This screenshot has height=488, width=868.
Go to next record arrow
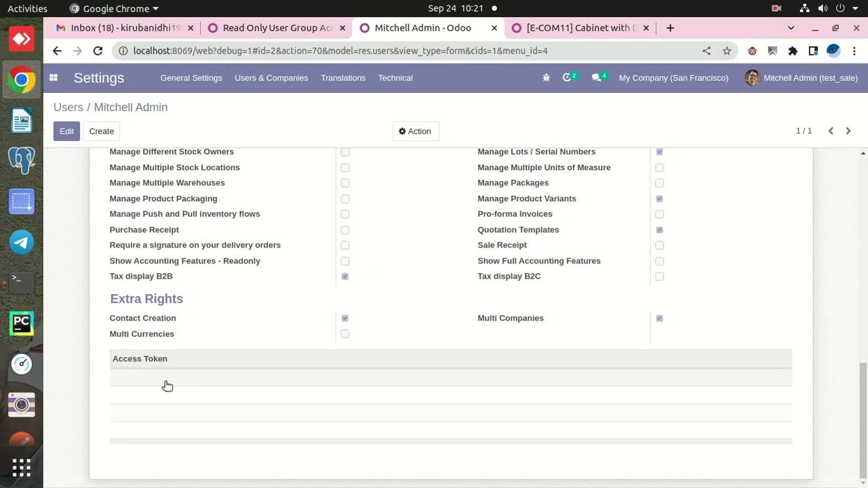tap(848, 131)
